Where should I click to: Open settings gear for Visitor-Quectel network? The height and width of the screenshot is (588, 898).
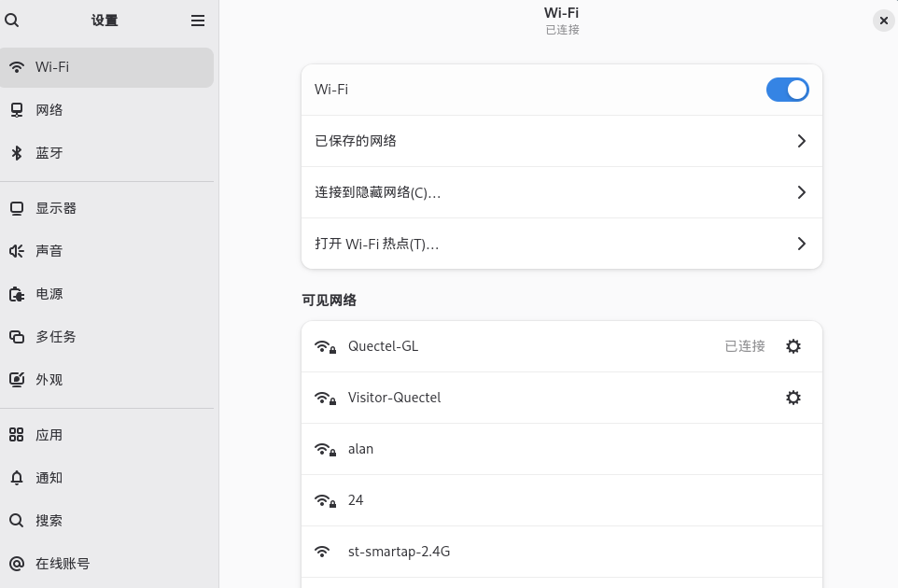[x=793, y=398]
